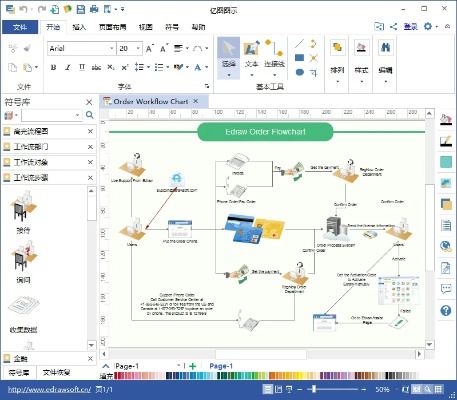Close the 高亮流程图 library panel
This screenshot has height=400, width=457.
(x=90, y=131)
